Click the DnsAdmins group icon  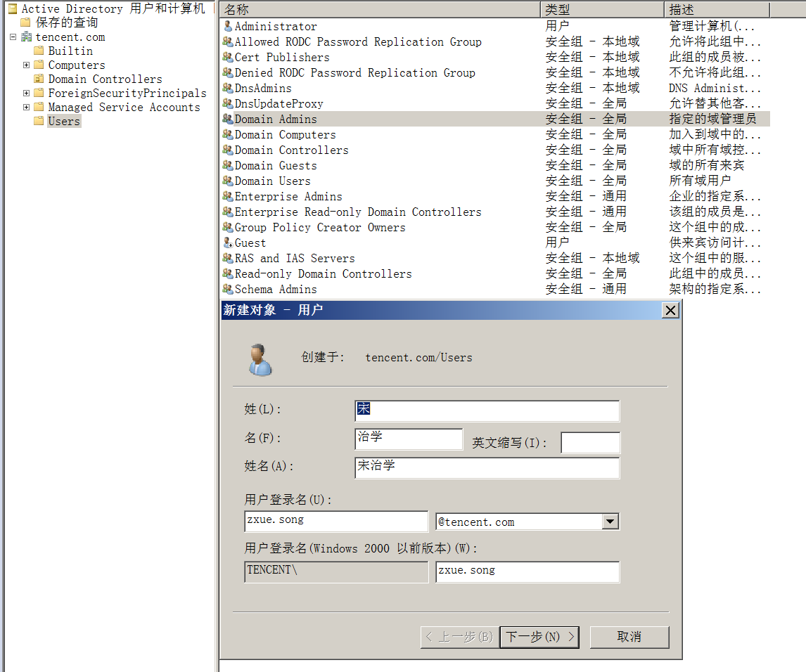click(x=229, y=88)
